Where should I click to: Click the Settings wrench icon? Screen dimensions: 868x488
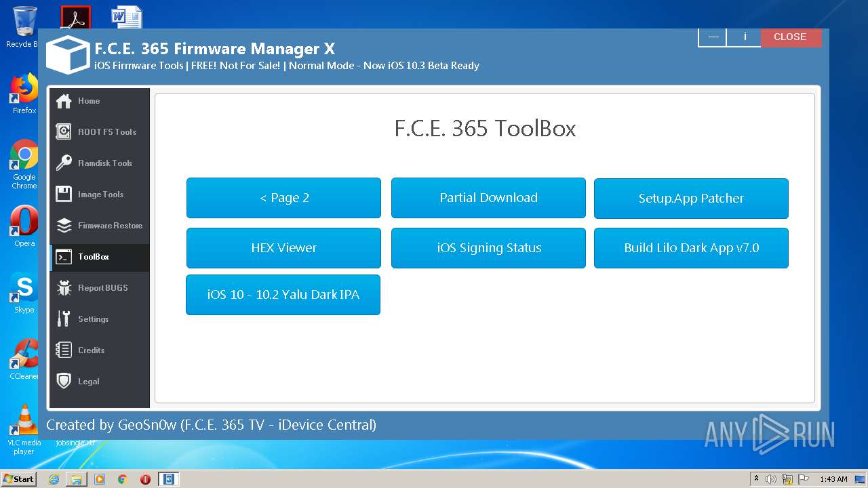[64, 319]
